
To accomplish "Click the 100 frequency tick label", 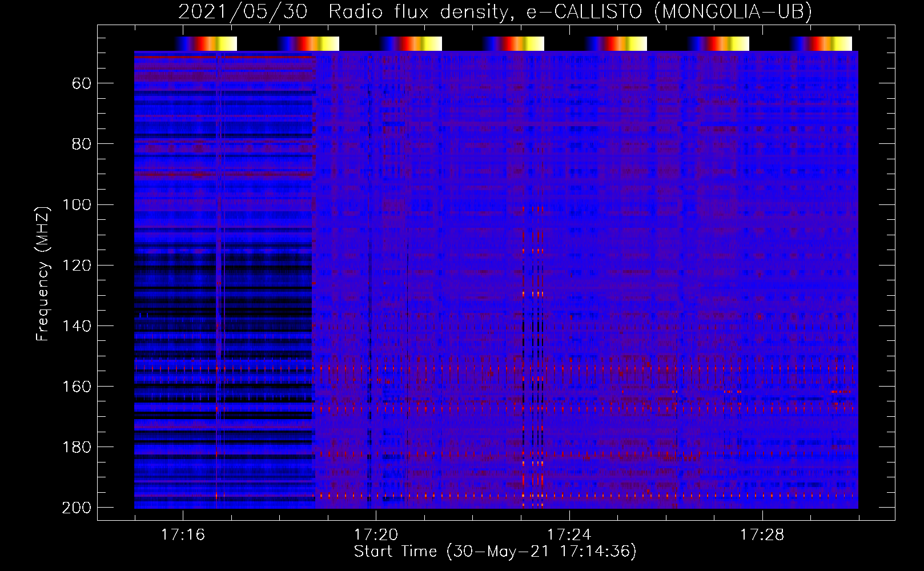I will click(x=77, y=205).
